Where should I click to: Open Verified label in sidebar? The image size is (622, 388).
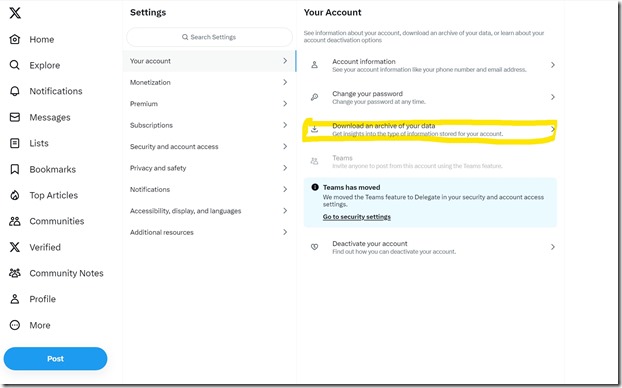coord(45,247)
